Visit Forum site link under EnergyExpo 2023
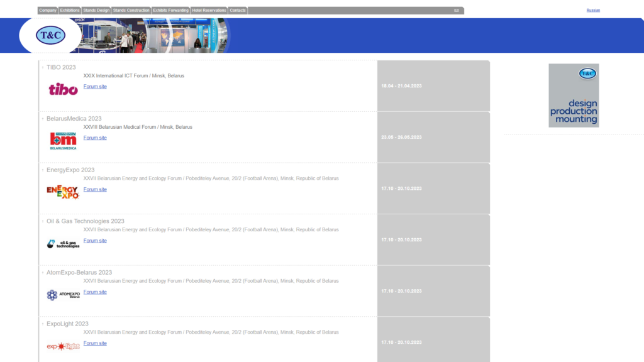This screenshot has height=362, width=644. [95, 189]
